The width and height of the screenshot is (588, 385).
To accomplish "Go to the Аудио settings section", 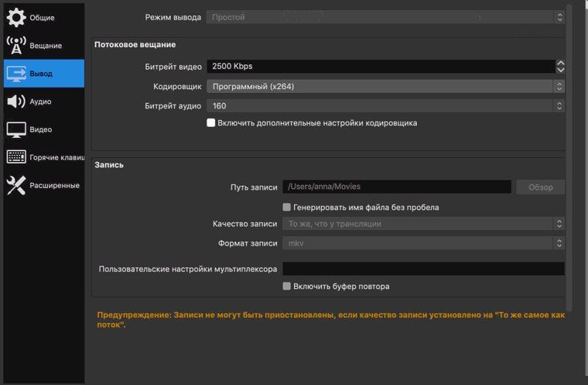I will pyautogui.click(x=44, y=101).
